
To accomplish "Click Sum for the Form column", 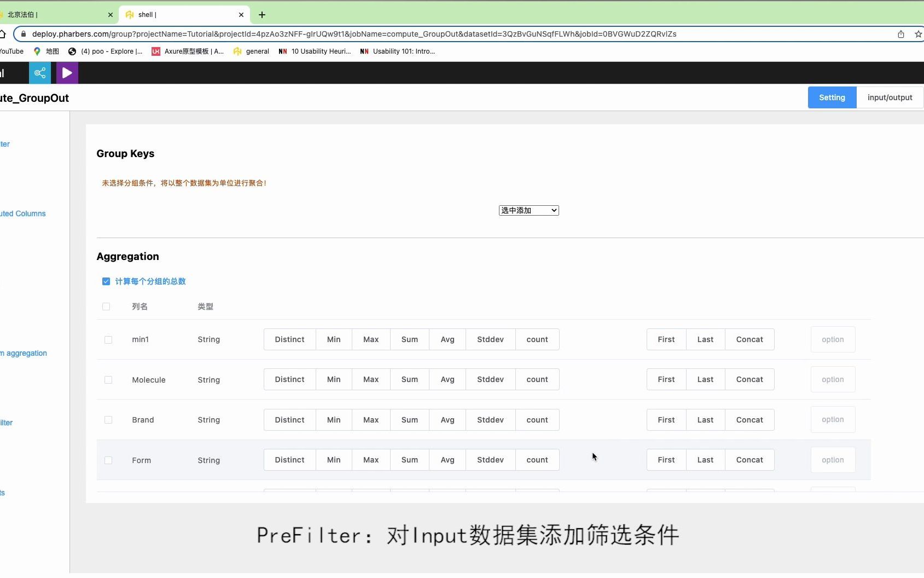I will (410, 460).
